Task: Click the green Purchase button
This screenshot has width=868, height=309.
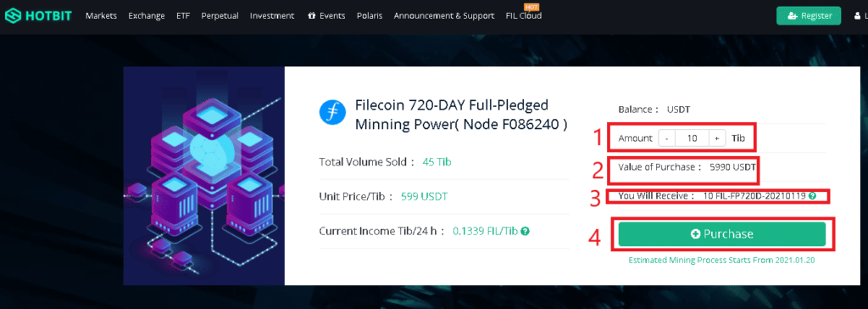Action: pos(722,234)
